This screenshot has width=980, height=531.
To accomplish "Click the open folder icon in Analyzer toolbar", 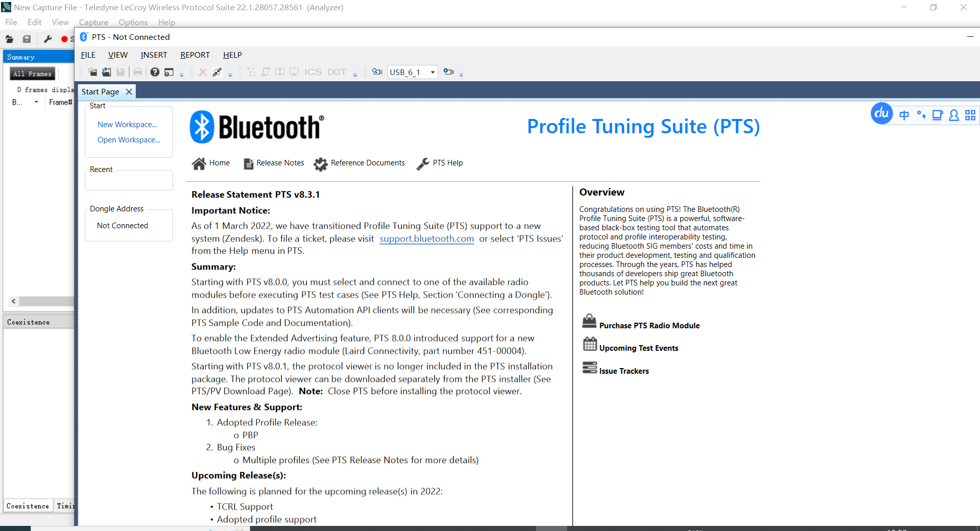I will 10,39.
